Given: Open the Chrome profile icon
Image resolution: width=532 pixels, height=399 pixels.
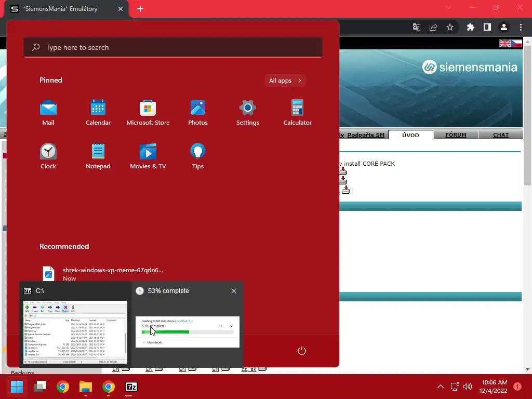Looking at the screenshot, I should (504, 27).
